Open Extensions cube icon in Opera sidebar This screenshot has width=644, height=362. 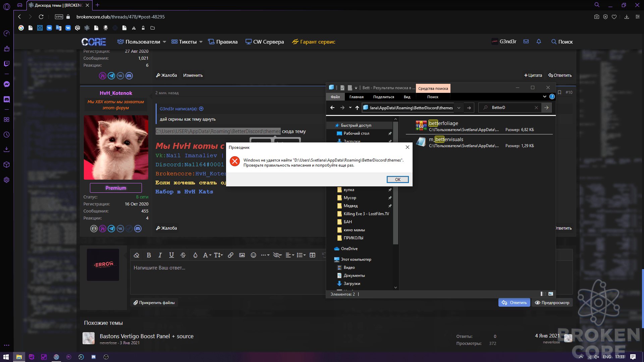click(x=6, y=165)
